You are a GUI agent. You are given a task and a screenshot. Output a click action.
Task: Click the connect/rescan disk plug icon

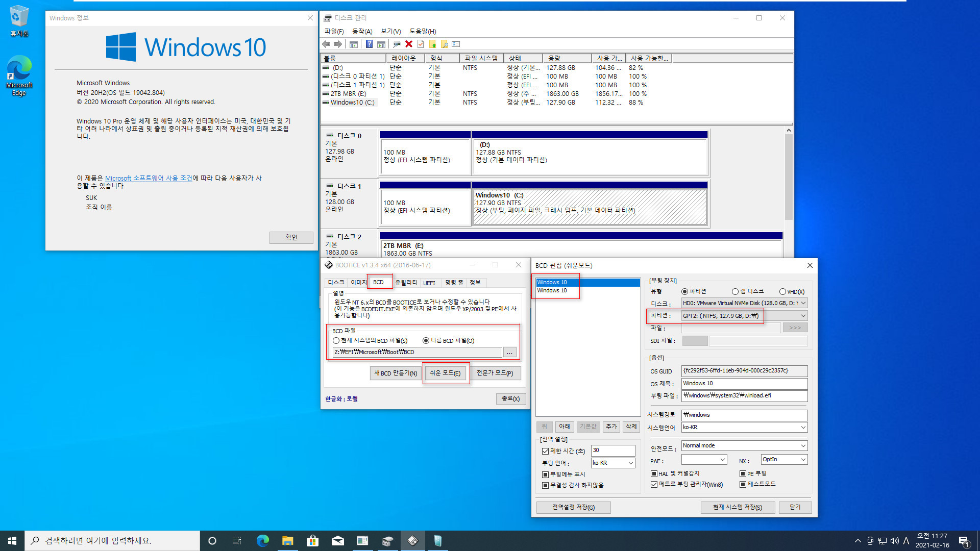point(397,44)
